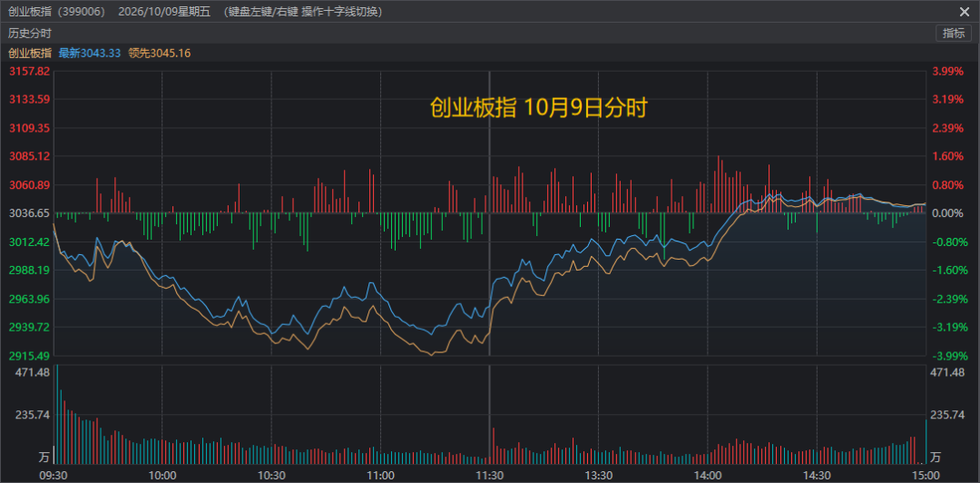Click the 13:30 time axis marker
Screen dimensions: 980x483
coord(599,475)
